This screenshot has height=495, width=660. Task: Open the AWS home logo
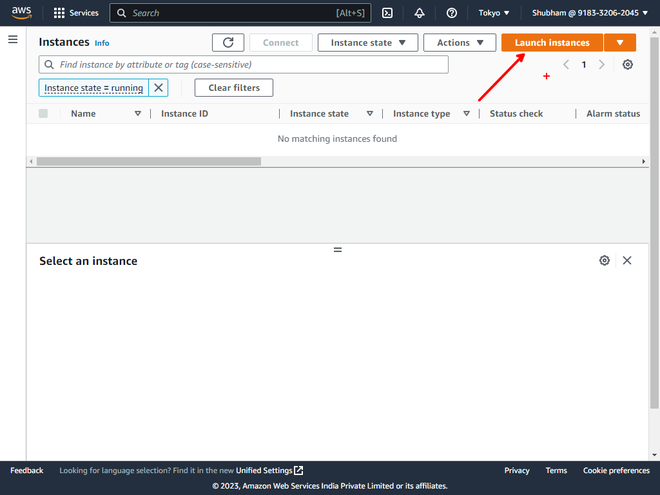click(x=21, y=13)
